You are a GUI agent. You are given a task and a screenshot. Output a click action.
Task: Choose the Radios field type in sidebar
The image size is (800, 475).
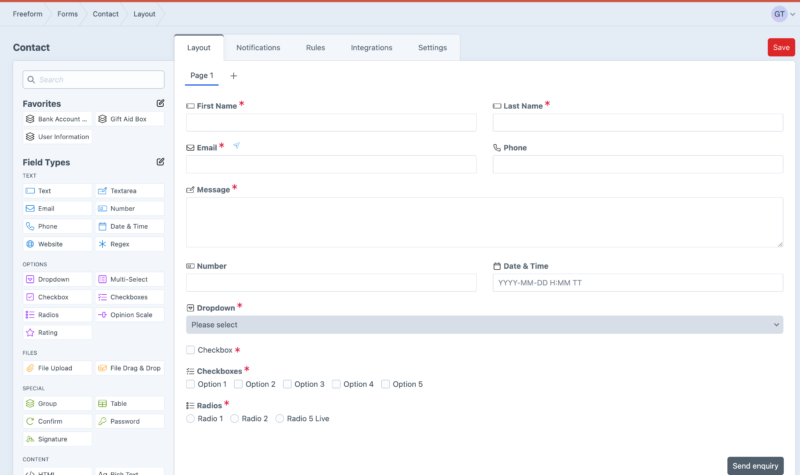coord(58,315)
